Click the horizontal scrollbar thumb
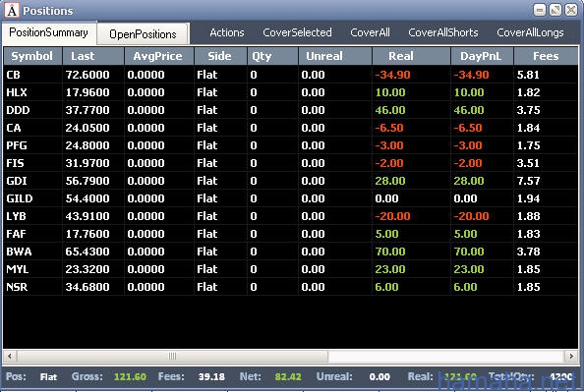This screenshot has width=584, height=392. [172, 357]
